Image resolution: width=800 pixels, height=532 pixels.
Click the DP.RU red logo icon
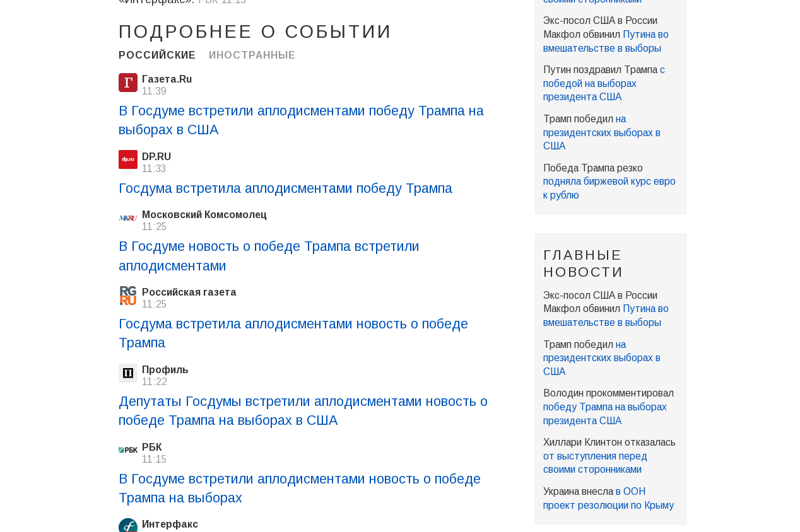(x=128, y=159)
